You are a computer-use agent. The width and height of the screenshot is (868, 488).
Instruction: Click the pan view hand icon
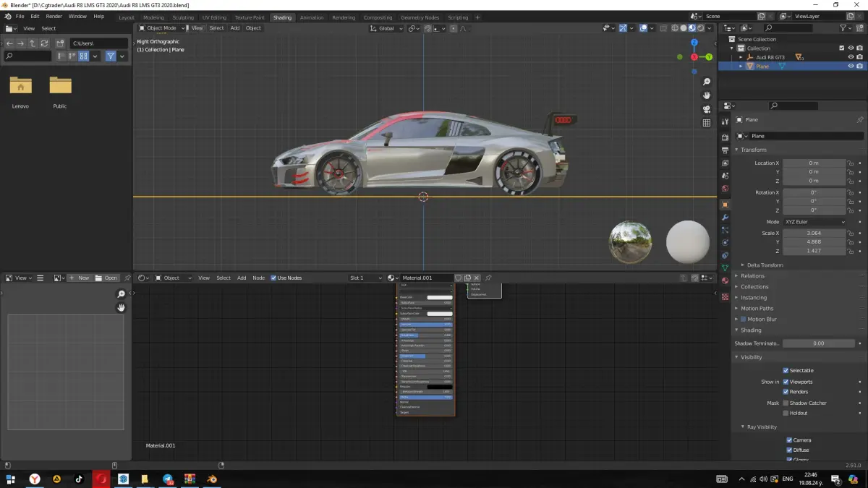(707, 95)
